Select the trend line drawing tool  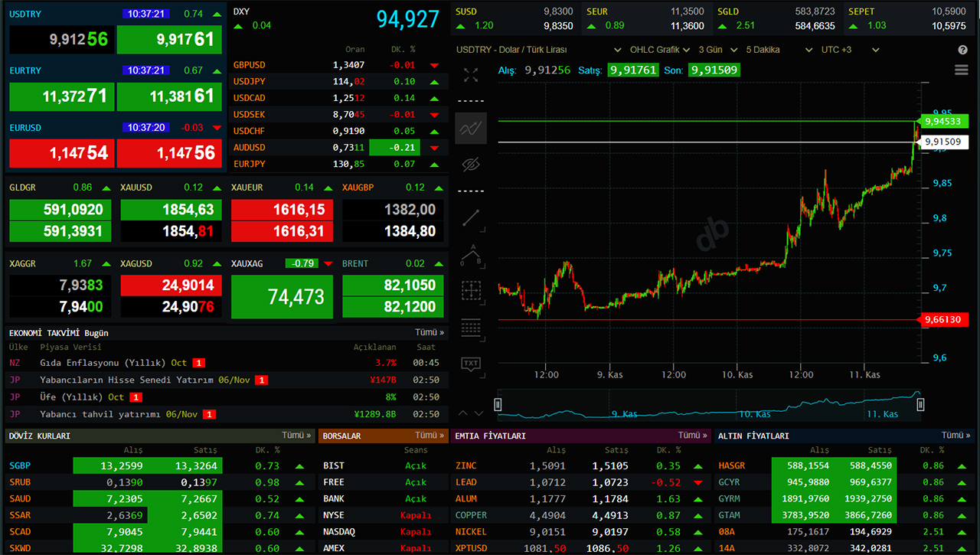pyautogui.click(x=471, y=218)
